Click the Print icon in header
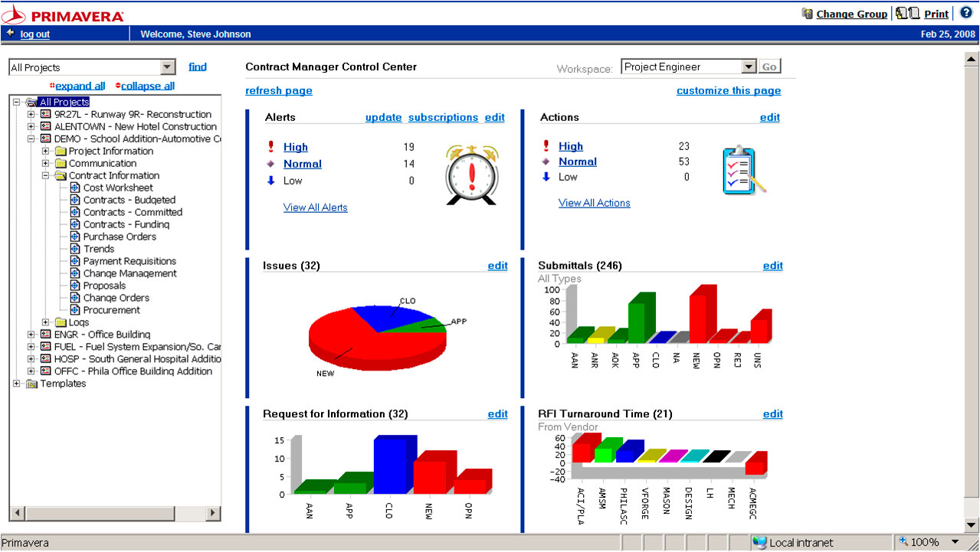980x552 pixels. coord(908,14)
